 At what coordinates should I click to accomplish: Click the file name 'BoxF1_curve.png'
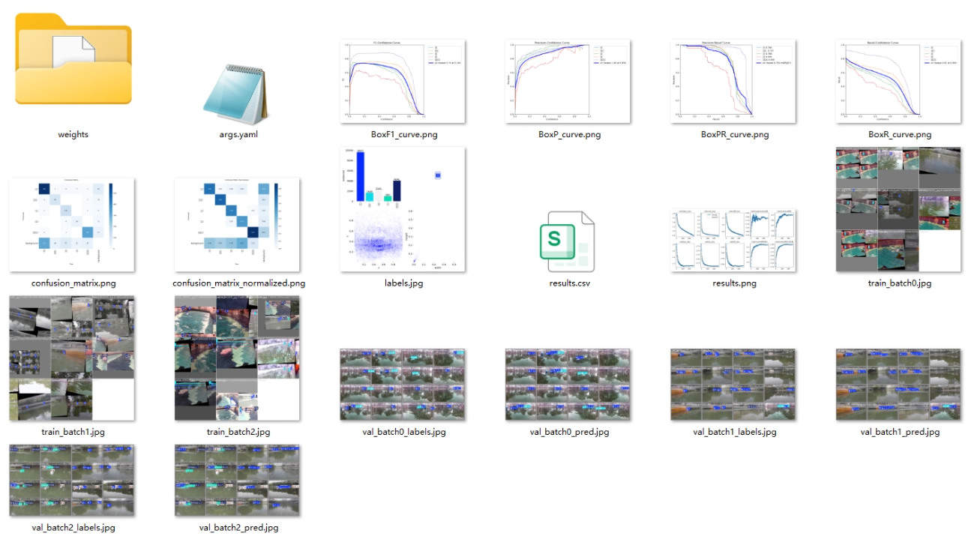[403, 135]
